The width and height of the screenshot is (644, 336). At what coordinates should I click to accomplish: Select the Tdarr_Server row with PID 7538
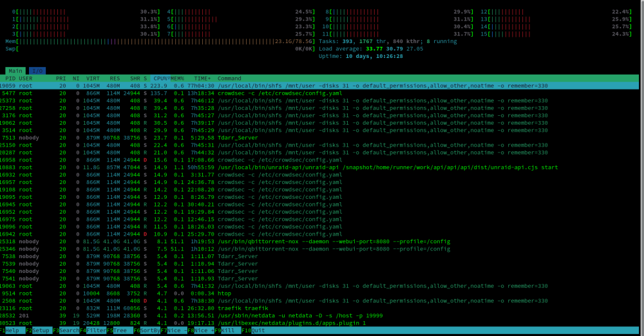[319, 256]
